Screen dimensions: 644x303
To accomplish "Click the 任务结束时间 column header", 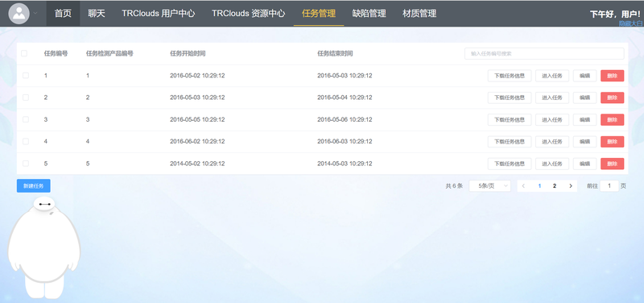I will coord(335,53).
